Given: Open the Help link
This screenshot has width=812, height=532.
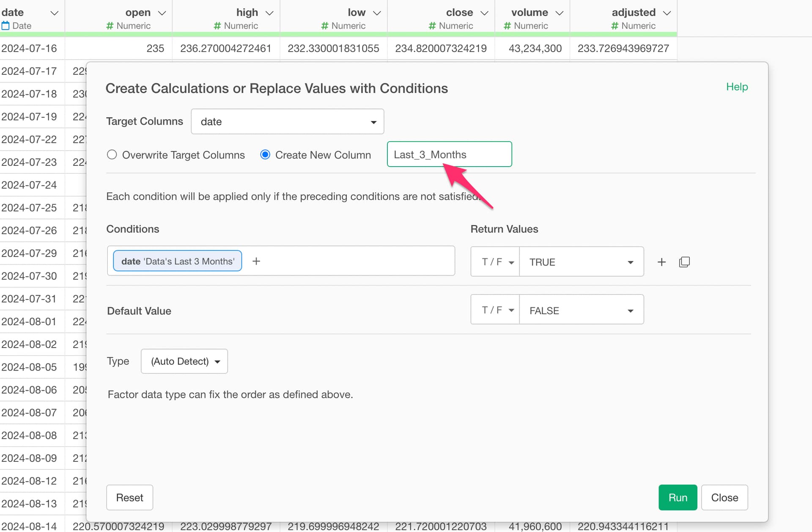Looking at the screenshot, I should (x=737, y=87).
